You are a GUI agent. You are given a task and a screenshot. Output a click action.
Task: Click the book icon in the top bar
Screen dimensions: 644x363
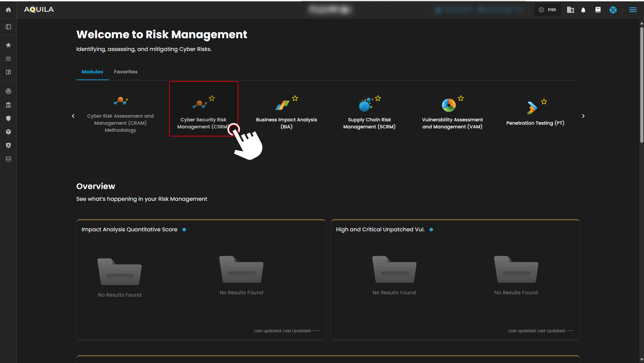pos(598,10)
